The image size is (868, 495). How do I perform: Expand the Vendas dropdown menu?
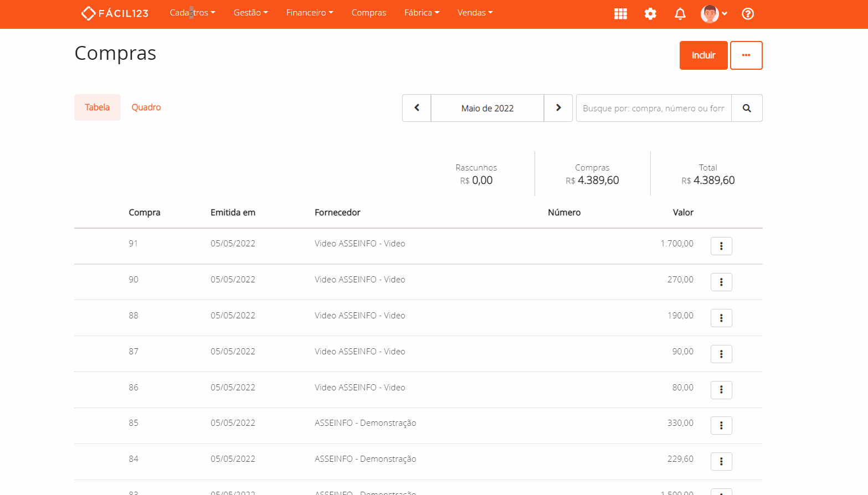(x=475, y=13)
